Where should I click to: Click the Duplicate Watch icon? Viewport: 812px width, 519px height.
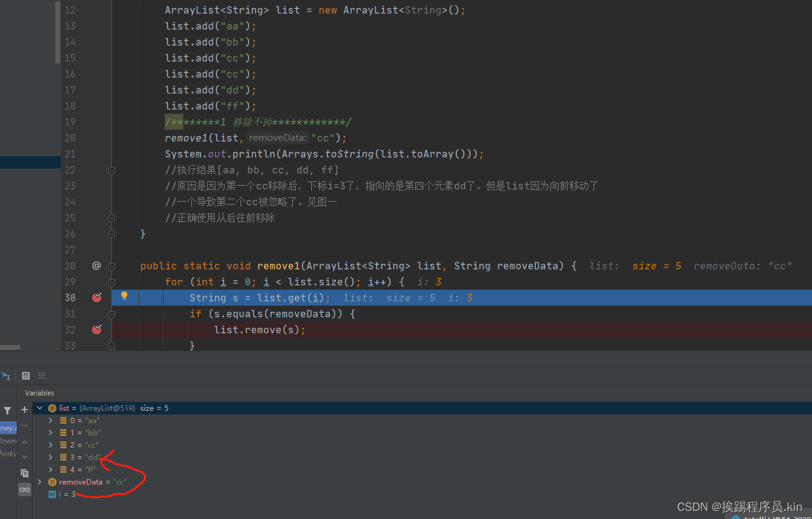pos(25,473)
